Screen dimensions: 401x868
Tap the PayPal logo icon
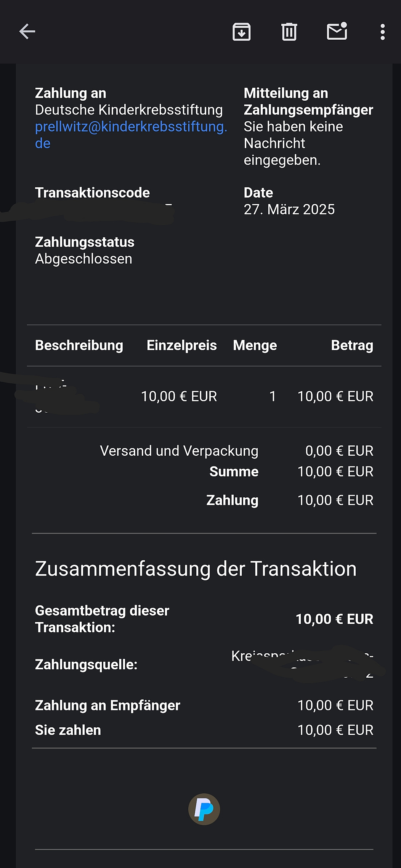pyautogui.click(x=204, y=809)
